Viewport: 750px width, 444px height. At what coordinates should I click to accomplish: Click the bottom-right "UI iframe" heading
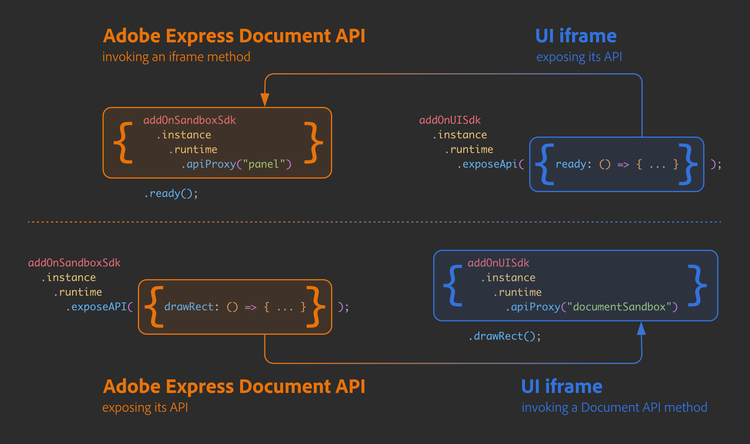coord(562,386)
